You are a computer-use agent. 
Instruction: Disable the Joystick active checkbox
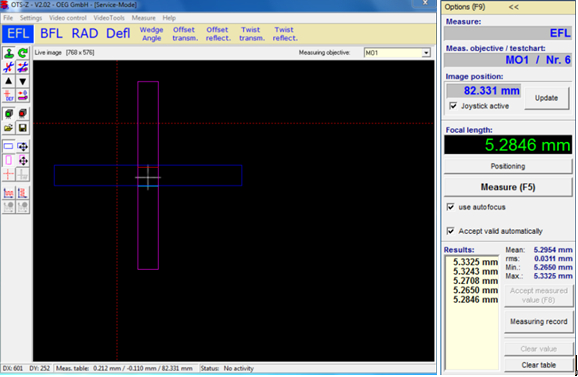(x=453, y=106)
